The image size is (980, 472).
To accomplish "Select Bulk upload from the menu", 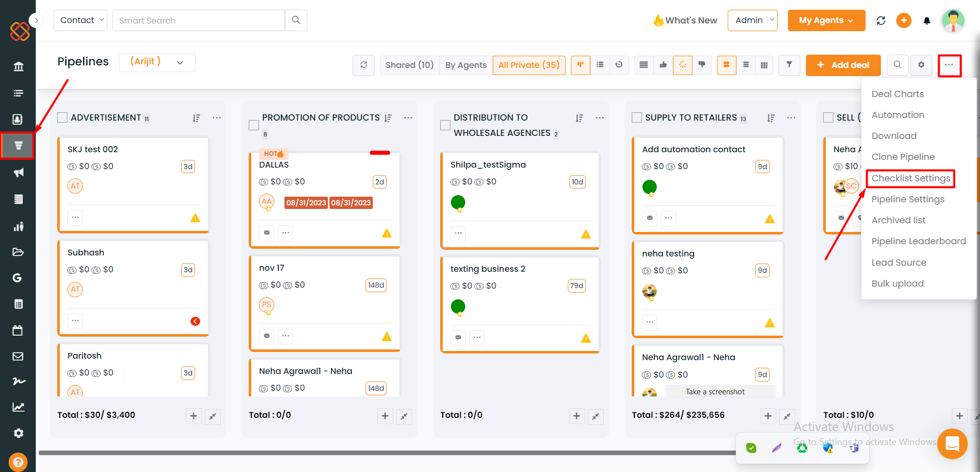I will 897,284.
